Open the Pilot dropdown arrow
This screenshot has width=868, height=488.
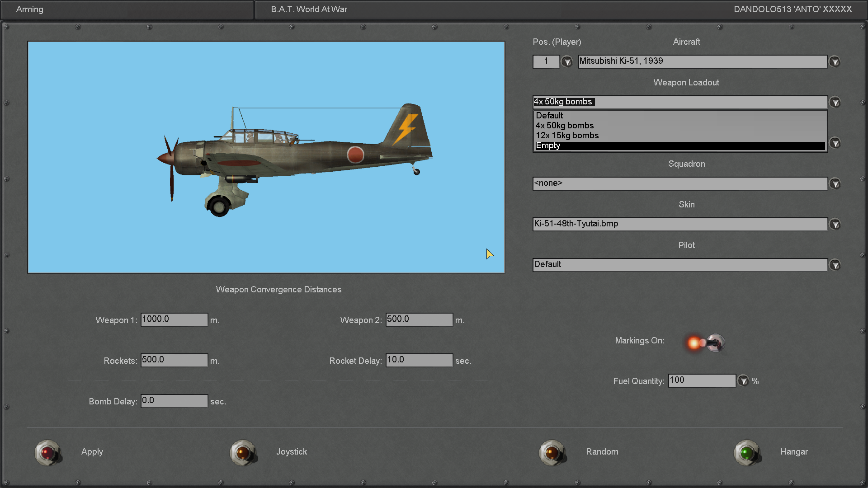[x=835, y=265]
